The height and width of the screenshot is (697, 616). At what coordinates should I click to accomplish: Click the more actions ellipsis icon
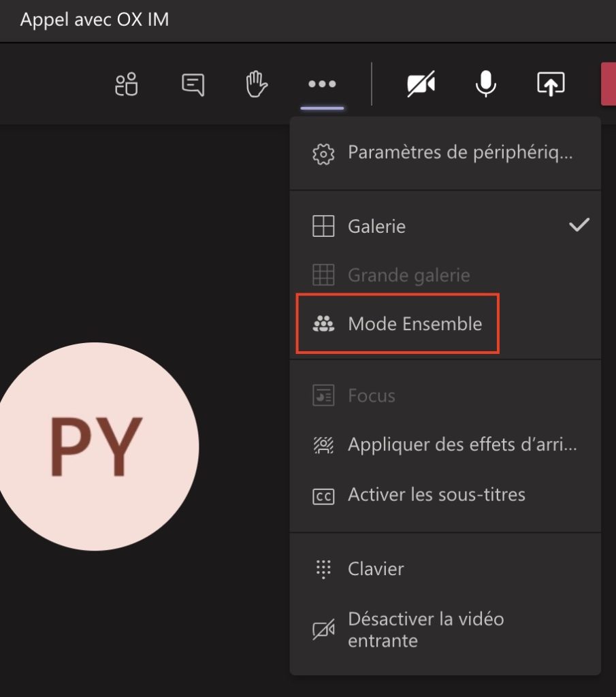pyautogui.click(x=321, y=84)
